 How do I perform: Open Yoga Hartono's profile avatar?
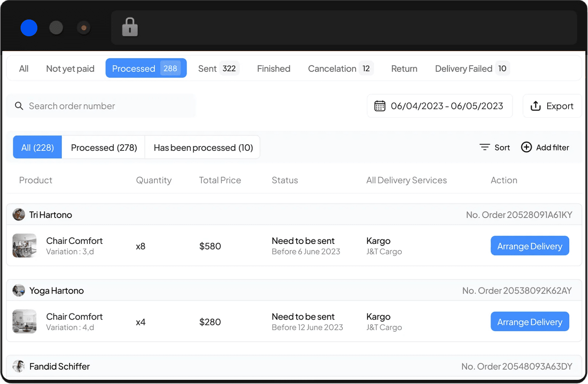pyautogui.click(x=19, y=290)
